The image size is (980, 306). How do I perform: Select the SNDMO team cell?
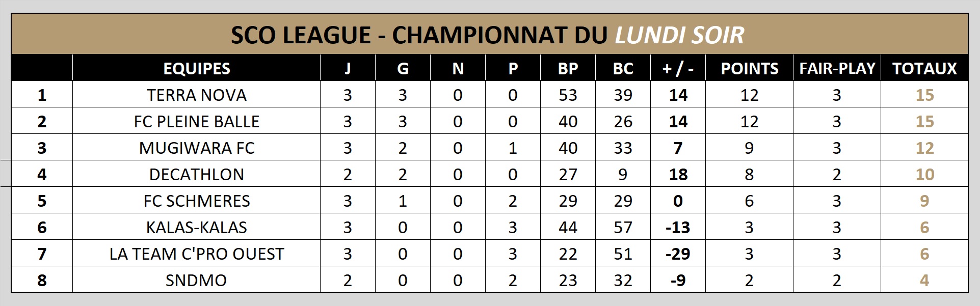(196, 281)
